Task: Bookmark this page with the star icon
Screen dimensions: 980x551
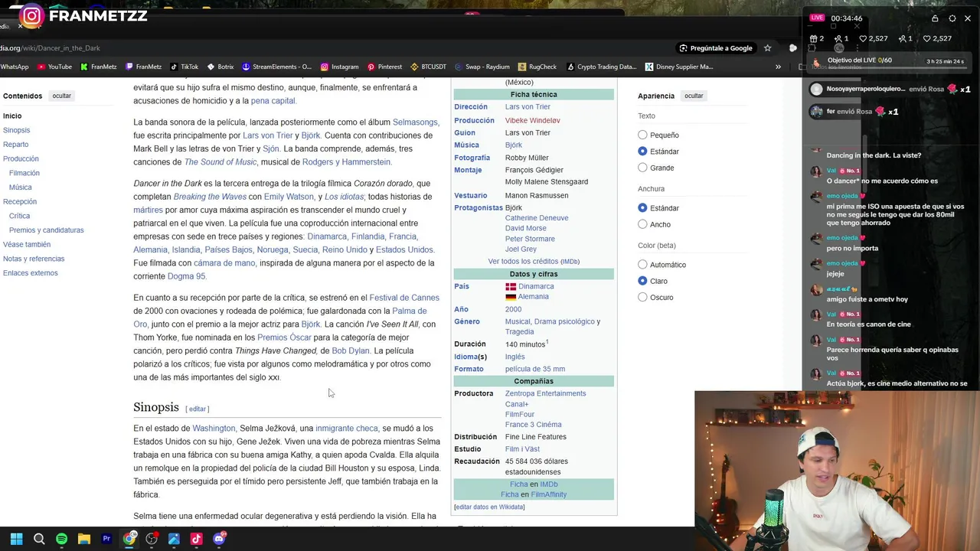Action: pos(767,48)
